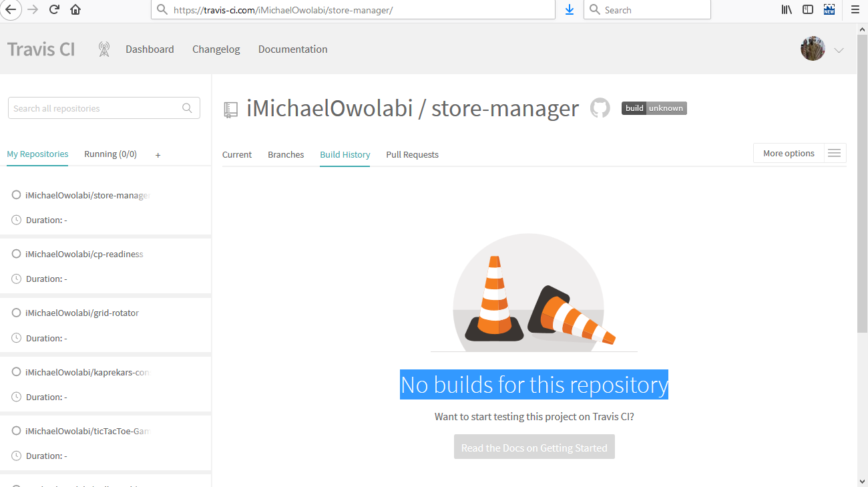This screenshot has width=868, height=487.
Task: Open the Pull Requests tab
Action: (x=412, y=154)
